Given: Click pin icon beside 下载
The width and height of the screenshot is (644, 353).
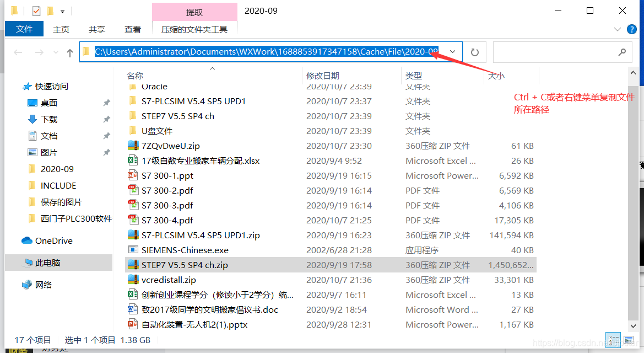Looking at the screenshot, I should 106,119.
